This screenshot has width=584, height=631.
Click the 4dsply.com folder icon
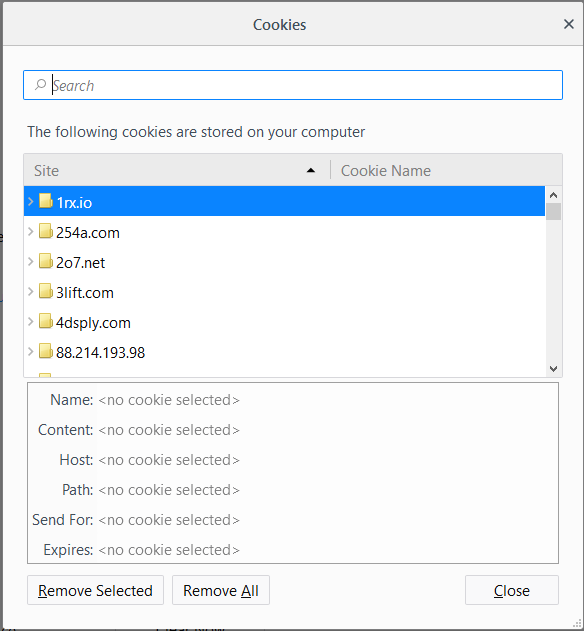click(x=45, y=321)
